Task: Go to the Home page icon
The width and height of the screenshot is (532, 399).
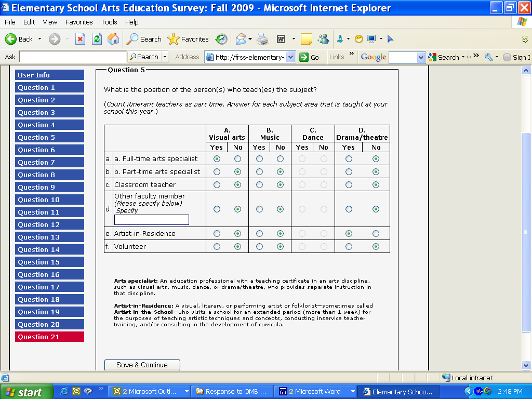Action: (x=113, y=39)
